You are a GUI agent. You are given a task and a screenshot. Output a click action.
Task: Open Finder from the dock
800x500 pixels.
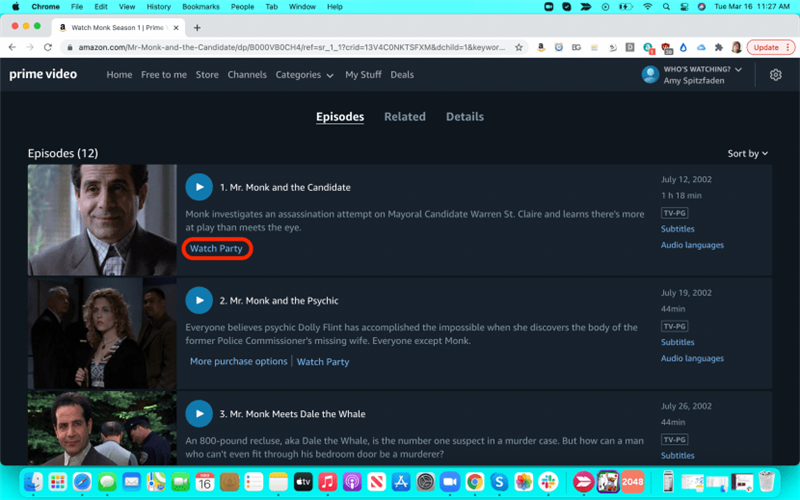[x=33, y=482]
